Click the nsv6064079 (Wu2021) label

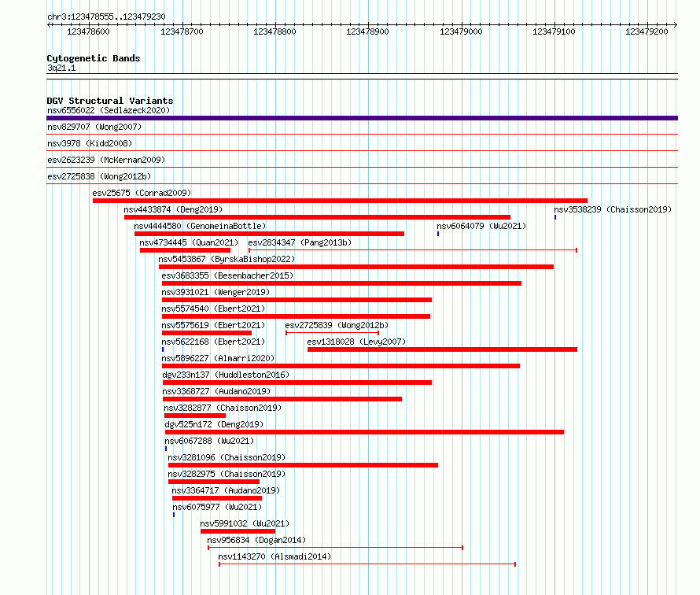[481, 226]
